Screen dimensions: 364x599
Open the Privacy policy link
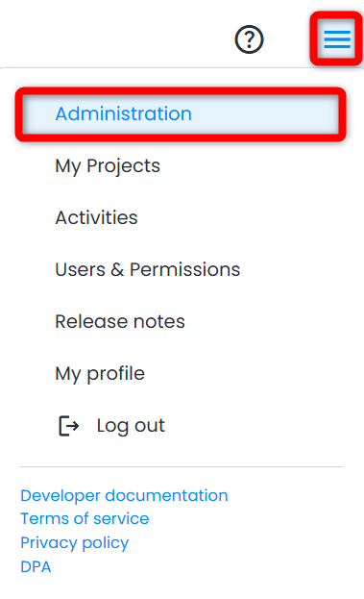click(75, 543)
